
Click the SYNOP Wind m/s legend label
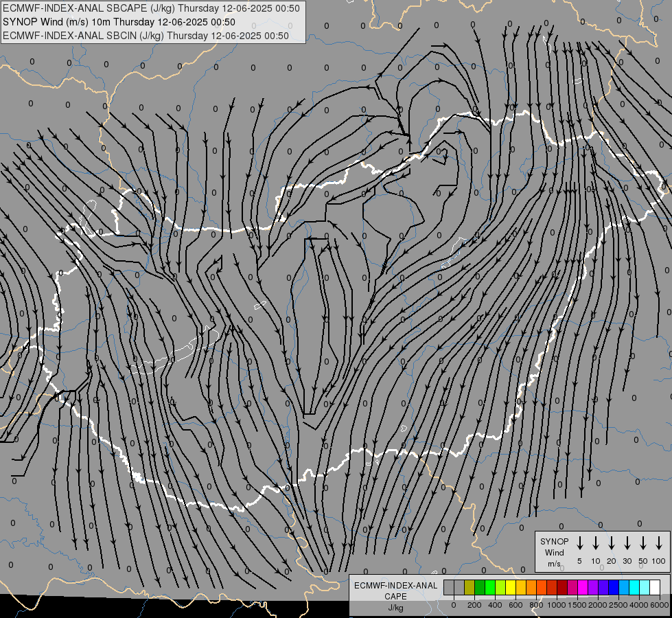point(554,552)
